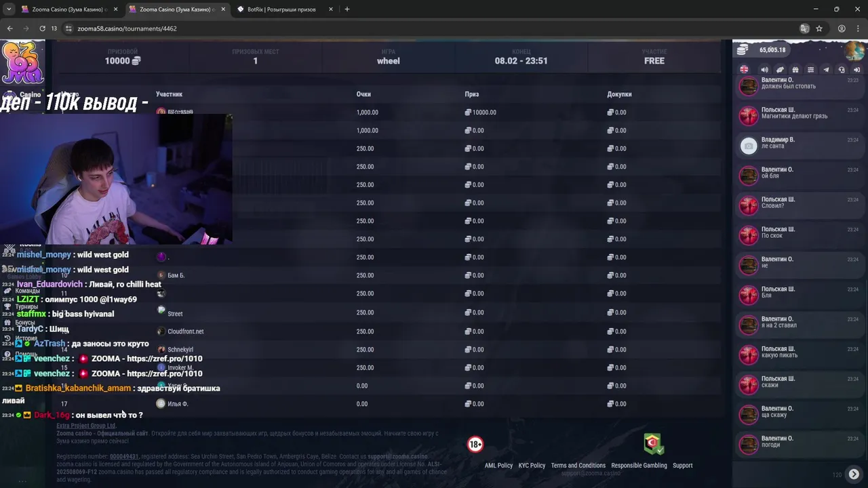Click the logout door arrow icon
The width and height of the screenshot is (868, 488).
tap(856, 70)
